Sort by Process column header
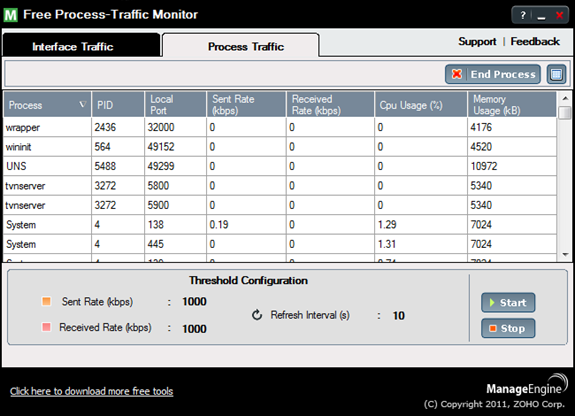Viewport: 575px width, 416px height. coord(47,105)
